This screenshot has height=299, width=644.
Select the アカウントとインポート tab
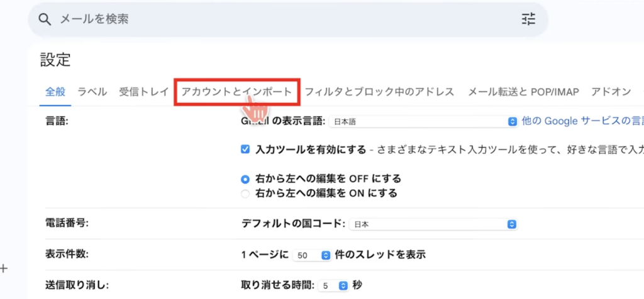coord(236,92)
